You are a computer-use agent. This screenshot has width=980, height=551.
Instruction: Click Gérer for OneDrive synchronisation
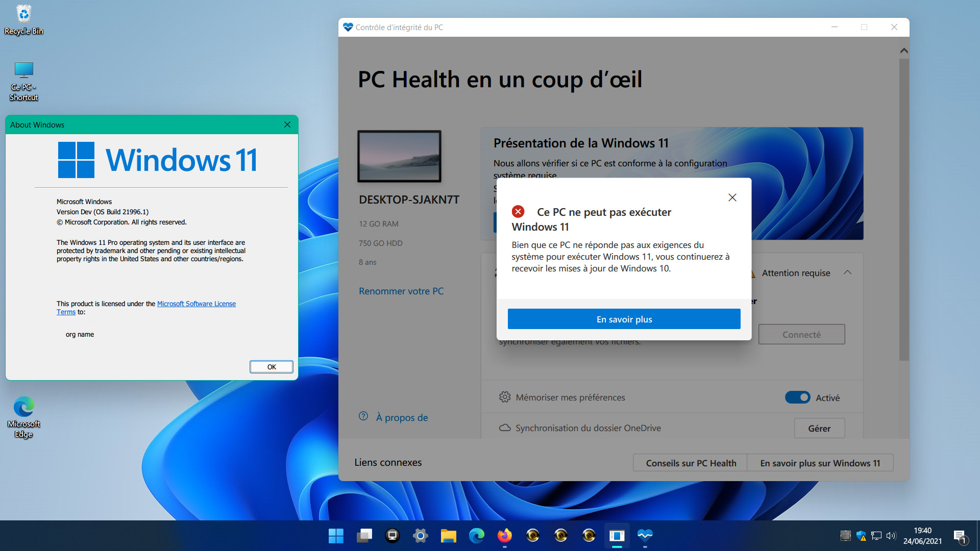click(x=819, y=428)
